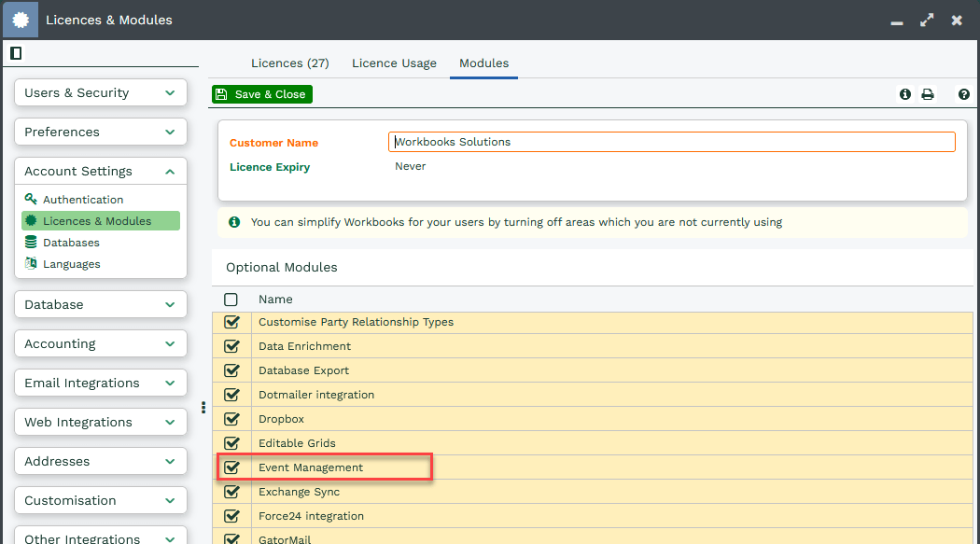Click the Databases stack icon
The height and width of the screenshot is (544, 980).
click(x=31, y=243)
